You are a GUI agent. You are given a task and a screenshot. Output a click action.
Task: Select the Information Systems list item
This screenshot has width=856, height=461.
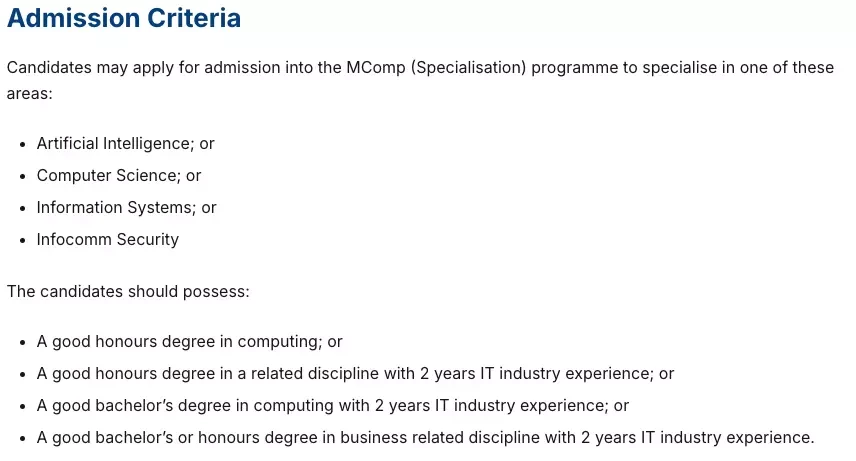coord(127,208)
